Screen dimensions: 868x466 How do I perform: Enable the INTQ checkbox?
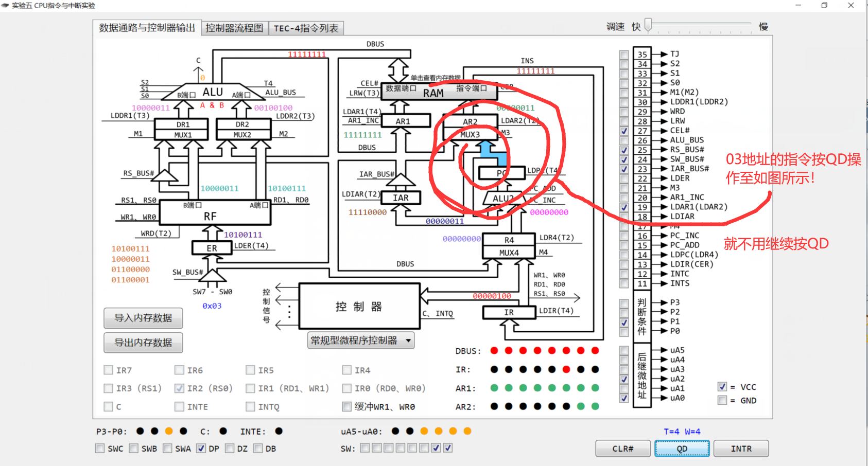[251, 407]
